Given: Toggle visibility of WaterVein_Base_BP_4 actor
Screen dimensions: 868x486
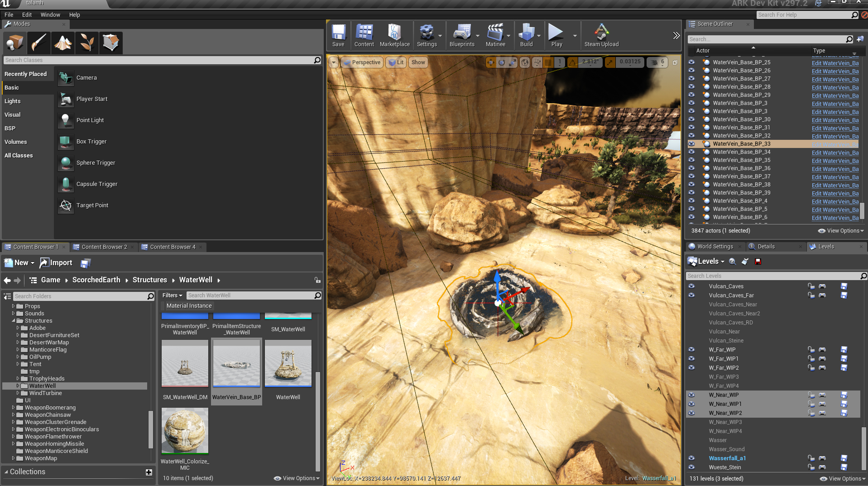Looking at the screenshot, I should [x=691, y=201].
